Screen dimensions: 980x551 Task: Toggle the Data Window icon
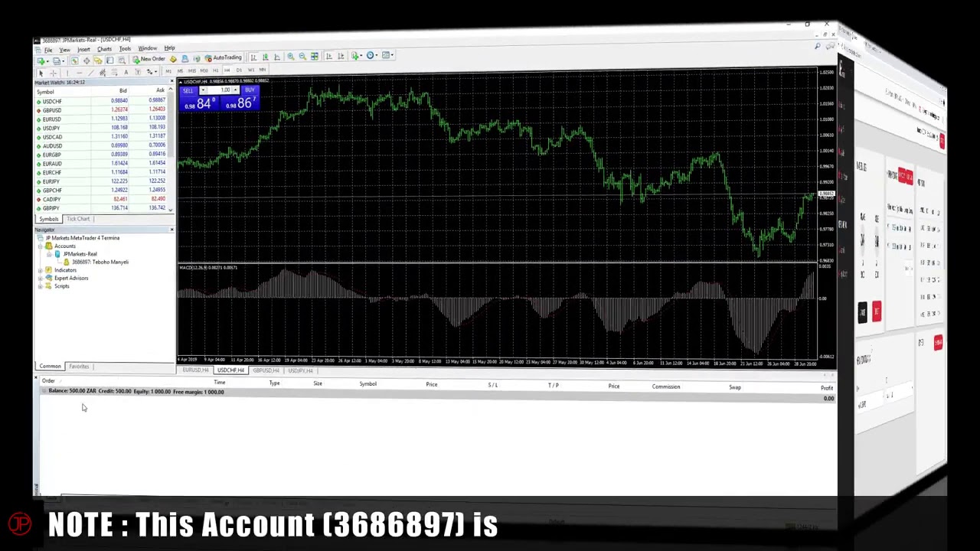pyautogui.click(x=87, y=60)
